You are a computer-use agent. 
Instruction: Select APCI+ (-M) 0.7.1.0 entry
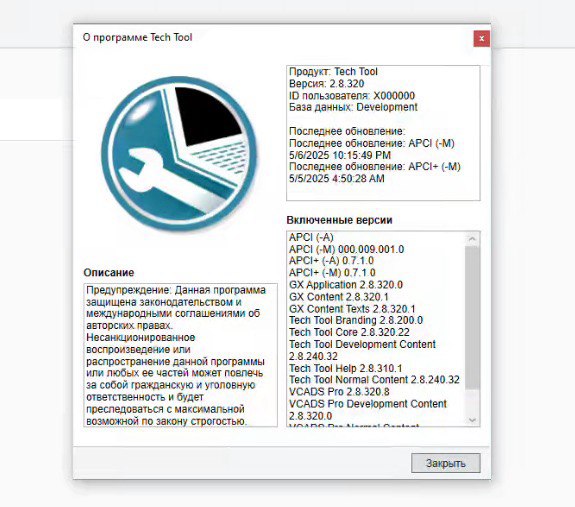pos(332,273)
